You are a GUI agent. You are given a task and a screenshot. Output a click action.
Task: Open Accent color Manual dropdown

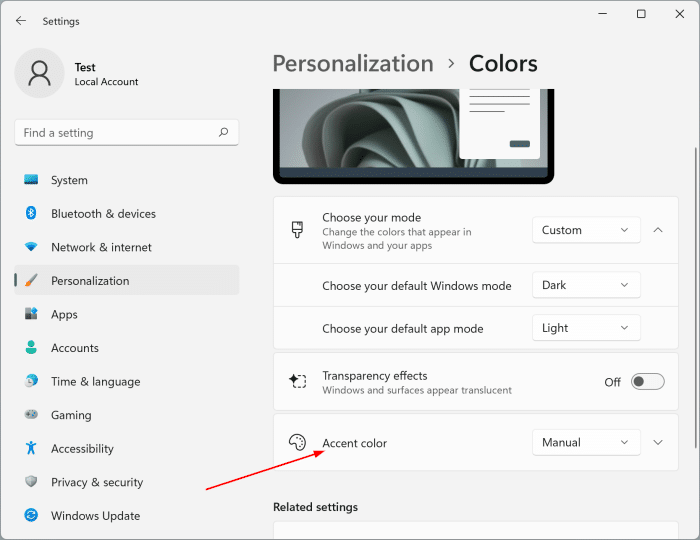(586, 442)
